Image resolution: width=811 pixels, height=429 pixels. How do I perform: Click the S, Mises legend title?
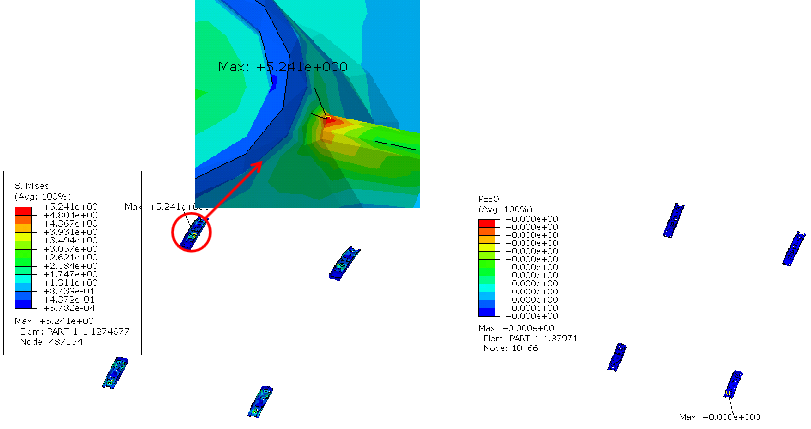(30, 186)
